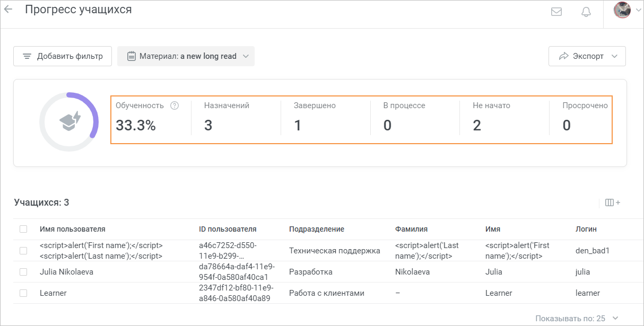The height and width of the screenshot is (326, 644).
Task: Click the Учащихся: 3 heading
Action: tap(41, 202)
